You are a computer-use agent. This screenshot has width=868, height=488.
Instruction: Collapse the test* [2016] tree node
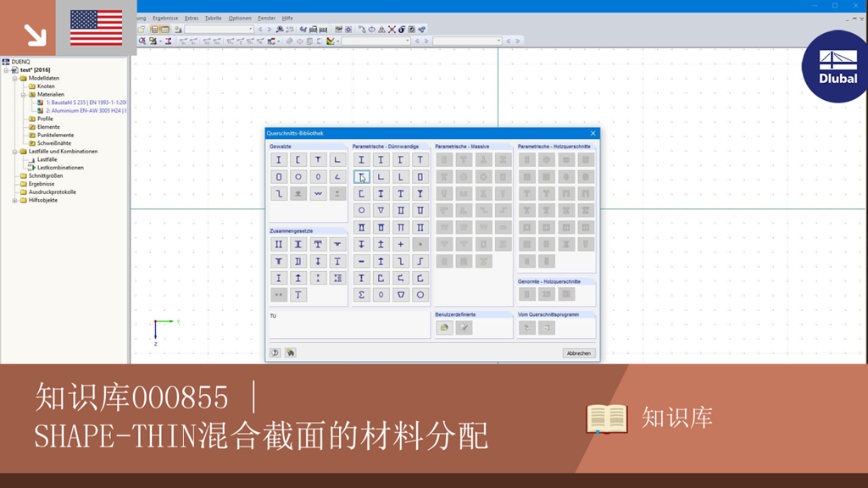click(x=6, y=70)
